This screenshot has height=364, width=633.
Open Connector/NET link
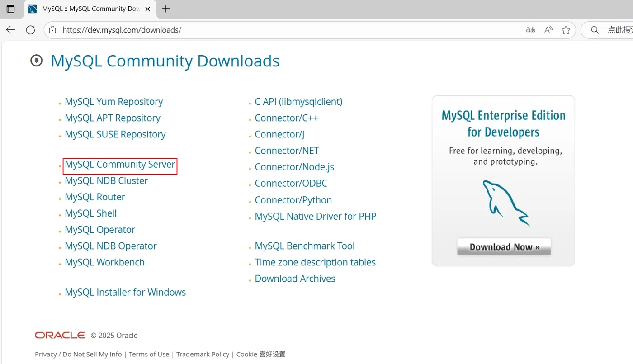click(287, 151)
